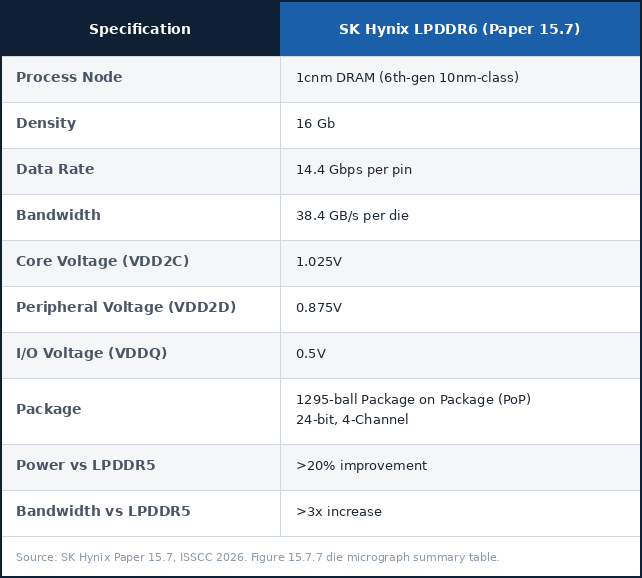
Task: Select the "I/O Voltage (VDDQ)" label
Action: [92, 353]
